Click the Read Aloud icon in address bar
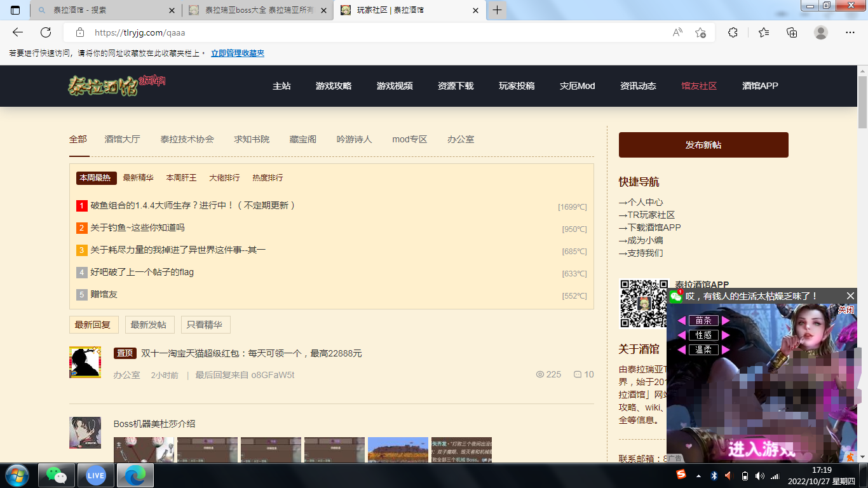 pos(677,32)
